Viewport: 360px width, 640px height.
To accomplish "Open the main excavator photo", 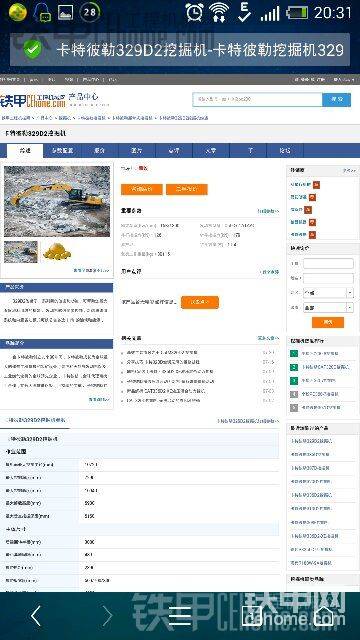I will point(57,201).
